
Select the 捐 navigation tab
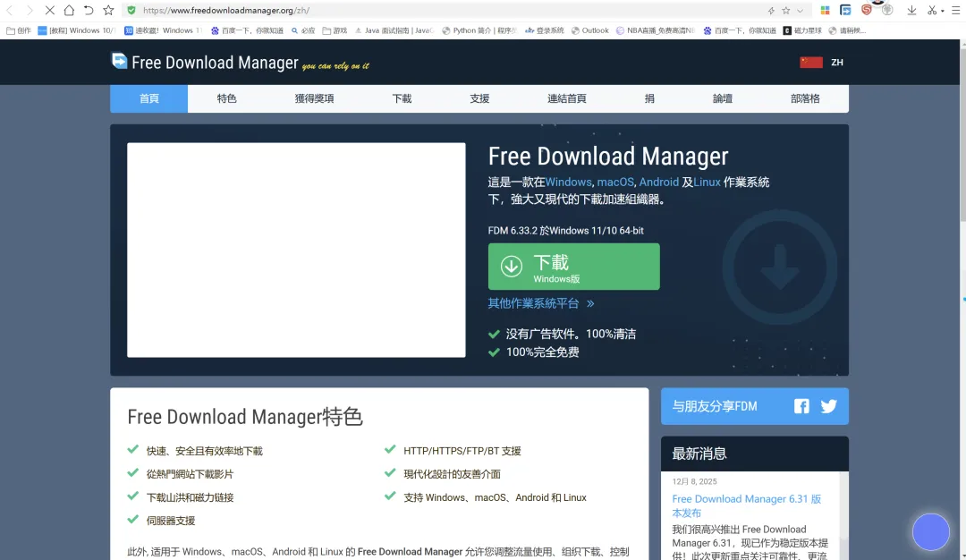pyautogui.click(x=649, y=98)
